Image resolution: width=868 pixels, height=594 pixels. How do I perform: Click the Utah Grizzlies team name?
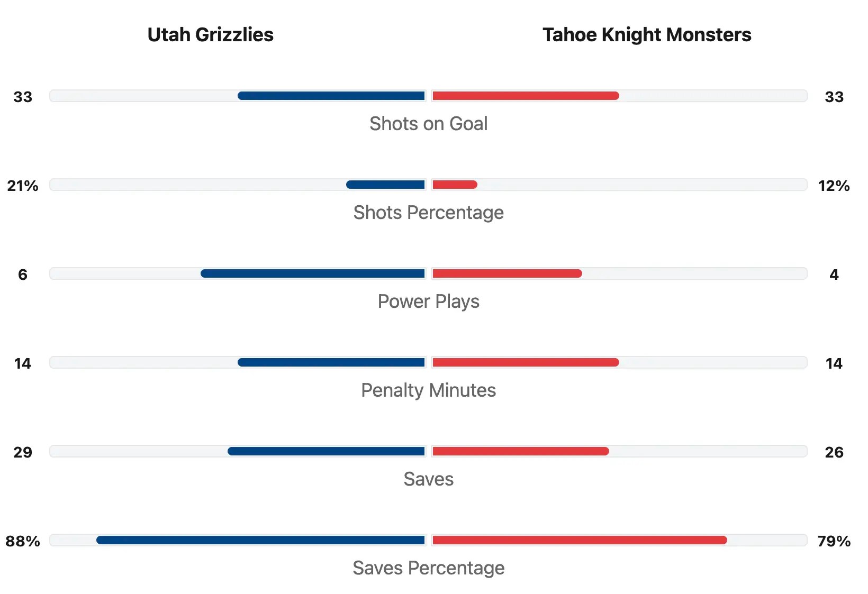point(210,35)
